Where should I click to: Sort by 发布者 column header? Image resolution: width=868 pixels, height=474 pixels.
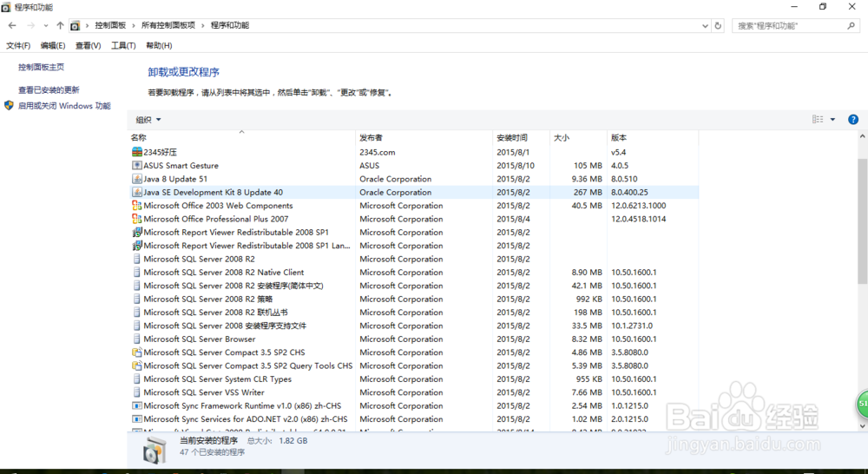[424, 137]
